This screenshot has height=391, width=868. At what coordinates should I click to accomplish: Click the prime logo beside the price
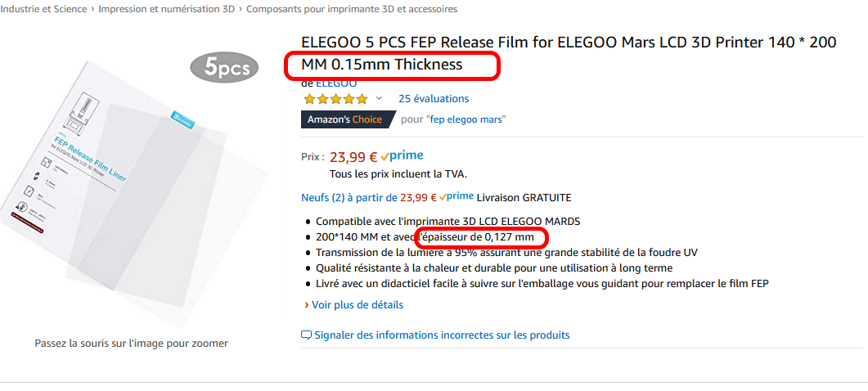pos(402,156)
